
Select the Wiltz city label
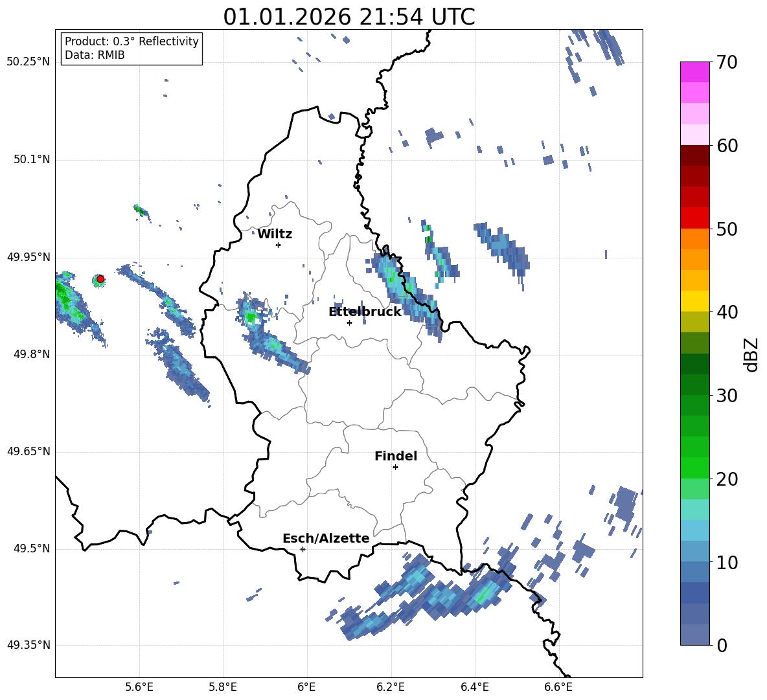point(275,234)
